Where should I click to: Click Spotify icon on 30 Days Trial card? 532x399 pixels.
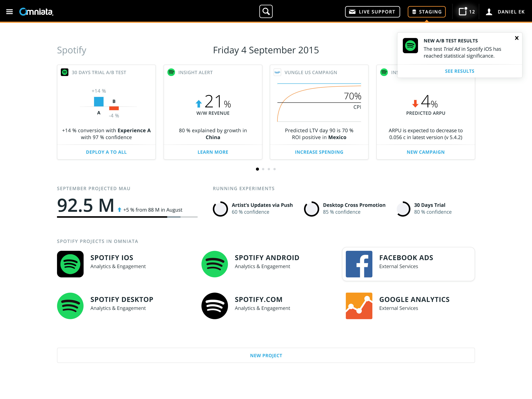pyautogui.click(x=64, y=72)
